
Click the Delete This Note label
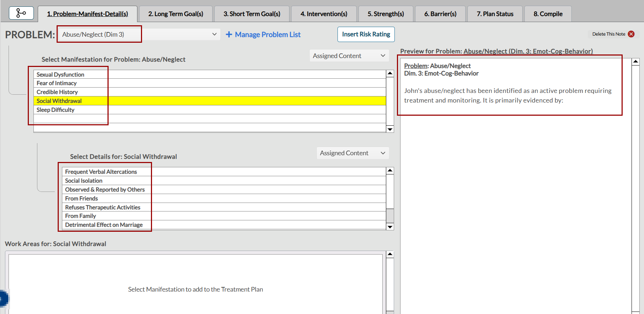pyautogui.click(x=609, y=34)
